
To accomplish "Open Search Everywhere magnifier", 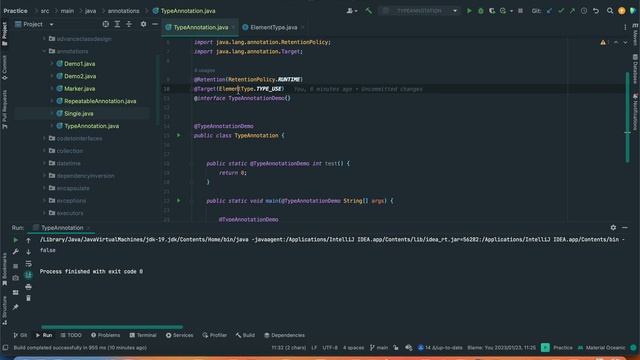I will (610, 11).
